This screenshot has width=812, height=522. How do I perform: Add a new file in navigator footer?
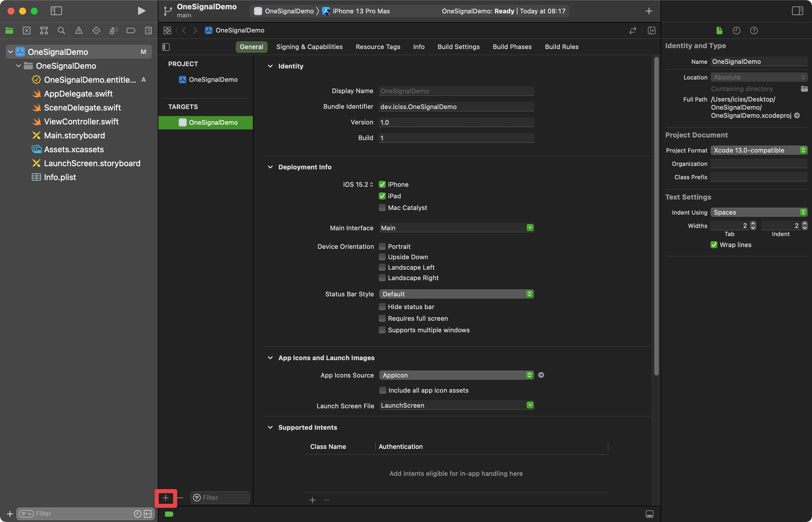click(10, 514)
